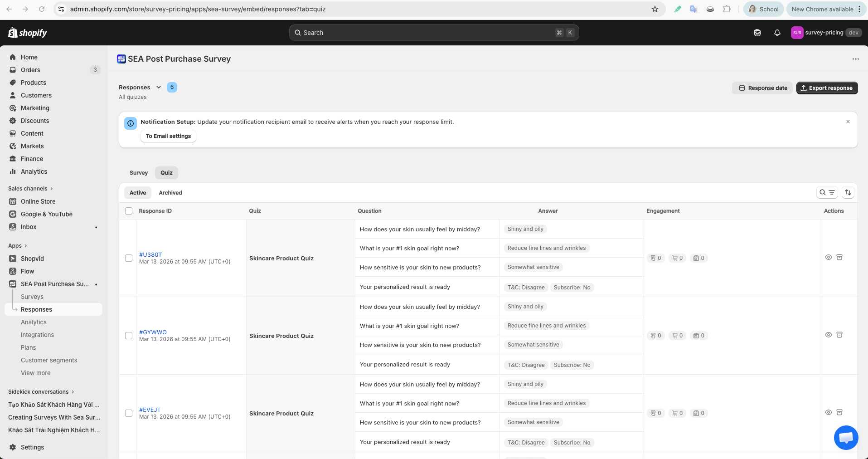This screenshot has height=459, width=868.
Task: Open Customer segments in app submenu
Action: [49, 360]
